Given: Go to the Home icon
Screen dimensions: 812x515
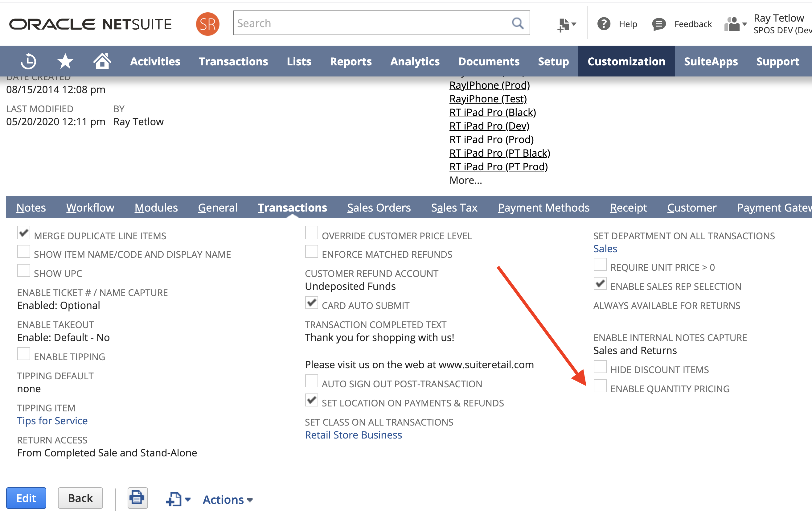Looking at the screenshot, I should click(102, 61).
